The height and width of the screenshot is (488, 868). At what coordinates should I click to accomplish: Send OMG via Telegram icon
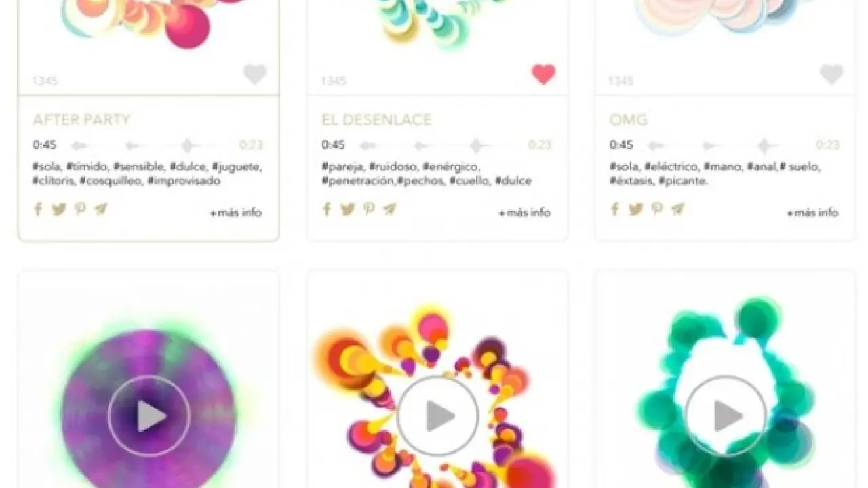(x=677, y=209)
